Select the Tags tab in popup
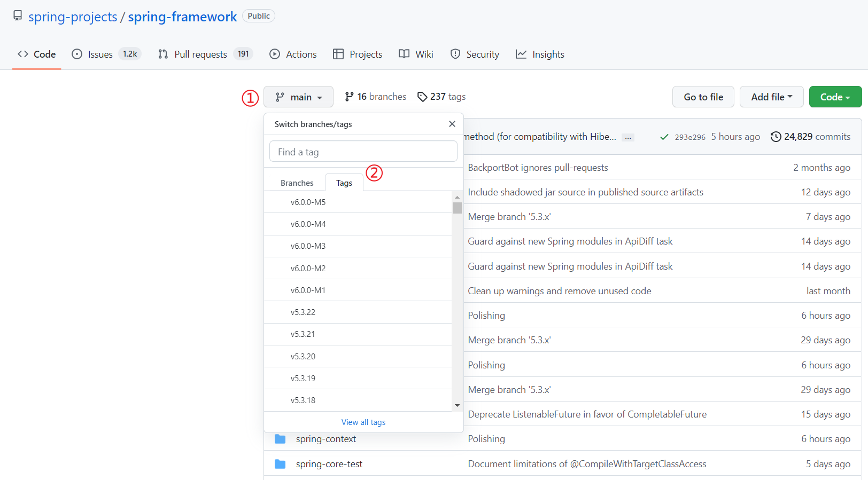Viewport: 868px width, 480px height. (x=344, y=183)
